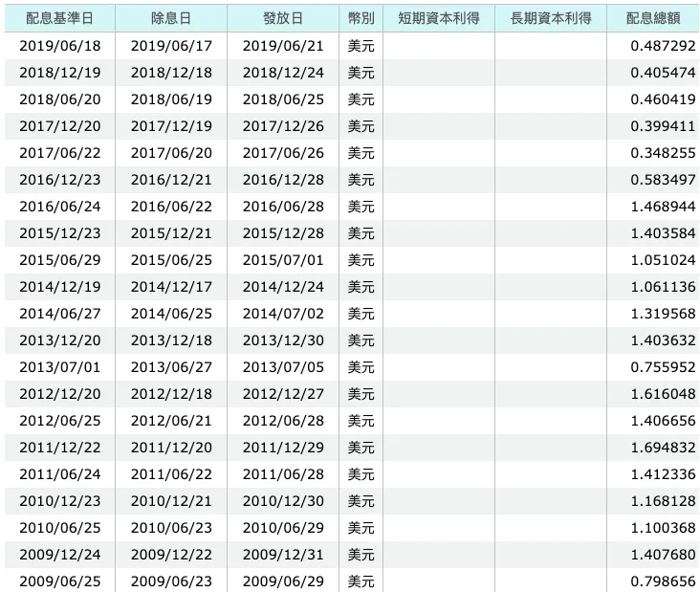Click 美元 currency in 2019/06/18 row
The image size is (700, 592).
click(361, 46)
